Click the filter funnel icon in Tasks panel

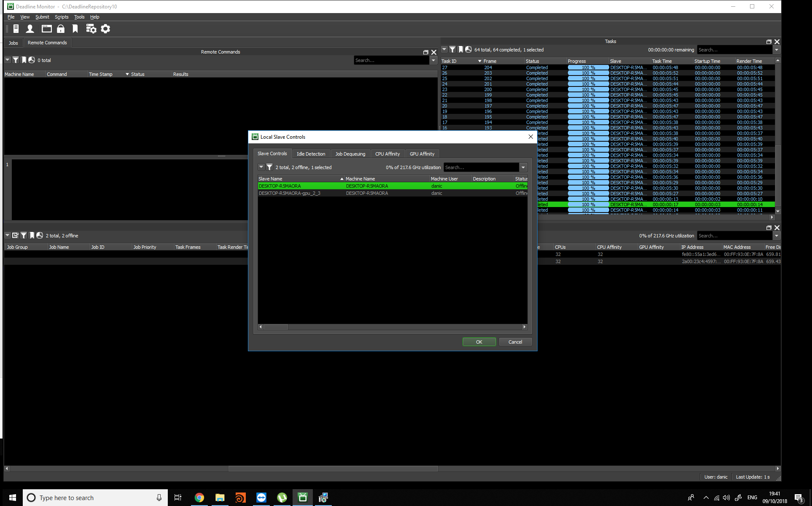click(x=452, y=49)
